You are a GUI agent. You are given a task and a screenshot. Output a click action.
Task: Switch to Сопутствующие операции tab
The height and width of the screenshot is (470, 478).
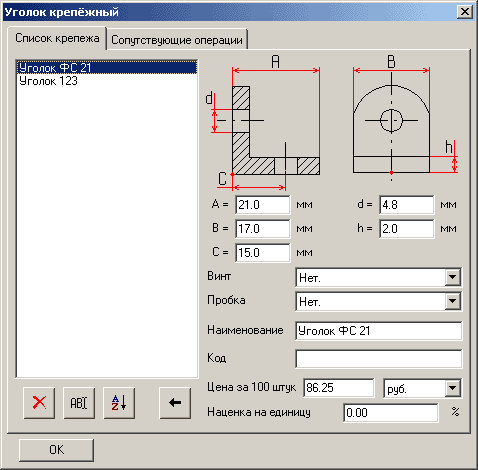(177, 40)
